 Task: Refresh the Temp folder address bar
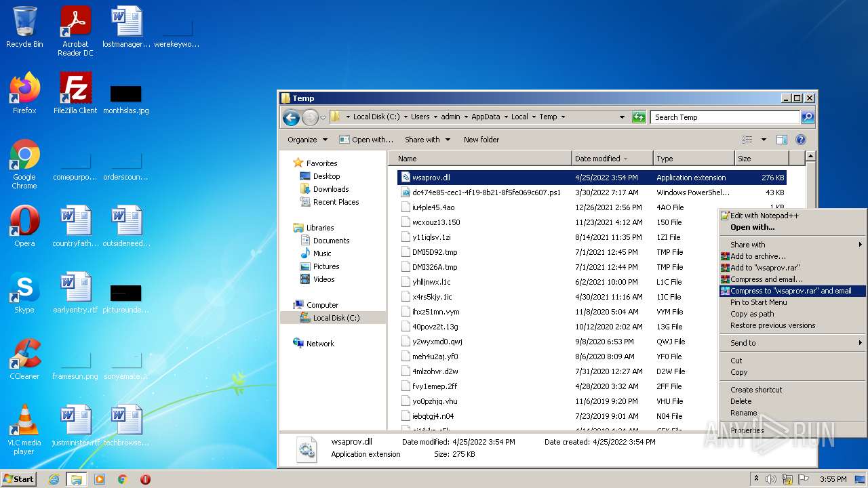pos(639,117)
